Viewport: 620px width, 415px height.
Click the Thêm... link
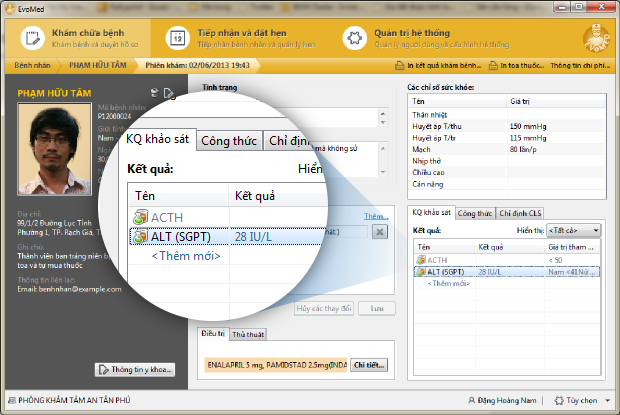coord(376,217)
